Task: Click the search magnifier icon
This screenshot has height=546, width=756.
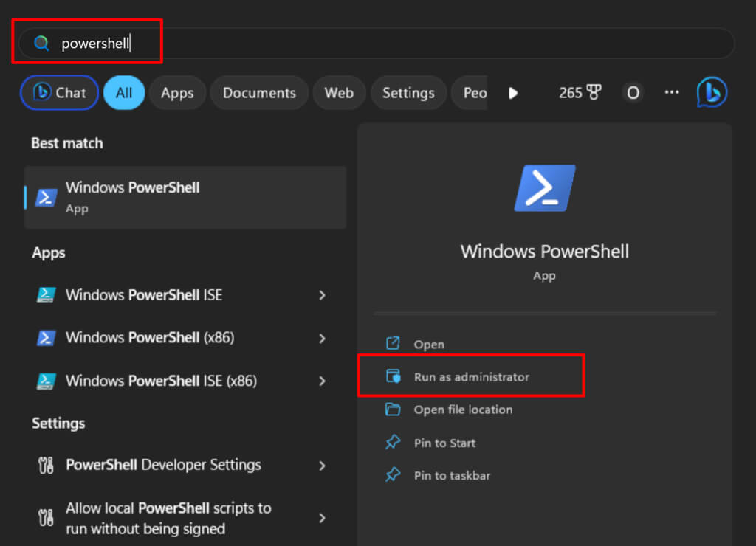Action: click(42, 44)
